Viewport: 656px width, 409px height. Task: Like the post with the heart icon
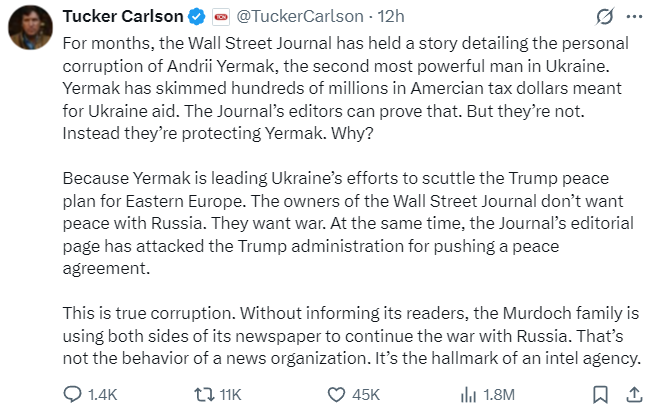(x=333, y=394)
